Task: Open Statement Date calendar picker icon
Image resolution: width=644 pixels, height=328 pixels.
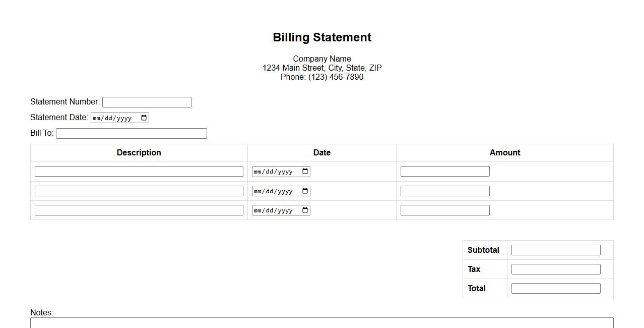Action: click(x=144, y=118)
